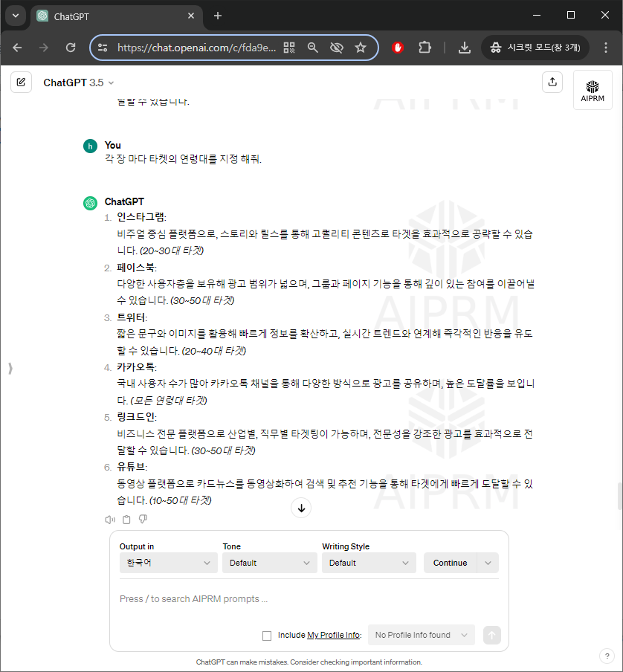Viewport: 623px width, 672px height.
Task: Select the ChatGPT browser tab
Action: click(116, 16)
